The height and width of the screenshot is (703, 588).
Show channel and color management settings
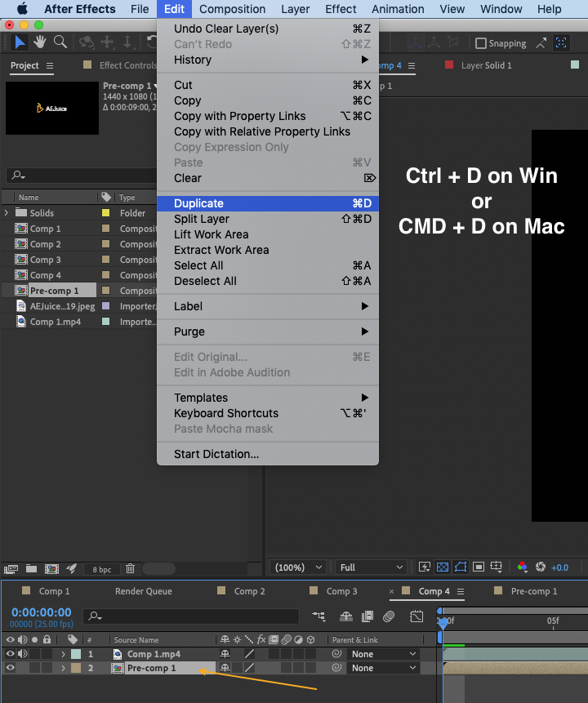(x=523, y=567)
